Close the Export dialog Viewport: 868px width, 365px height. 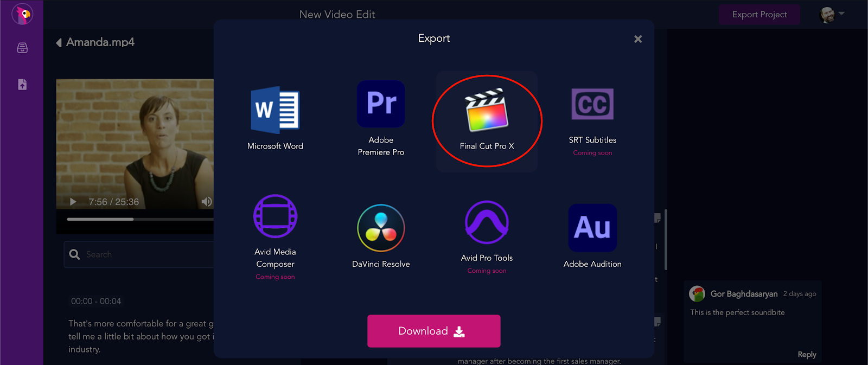pyautogui.click(x=638, y=39)
